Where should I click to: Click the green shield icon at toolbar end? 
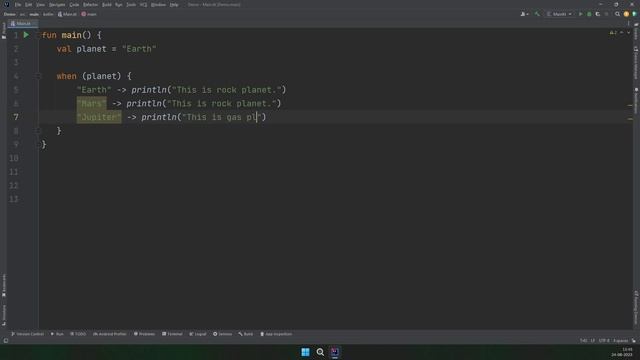(x=634, y=14)
